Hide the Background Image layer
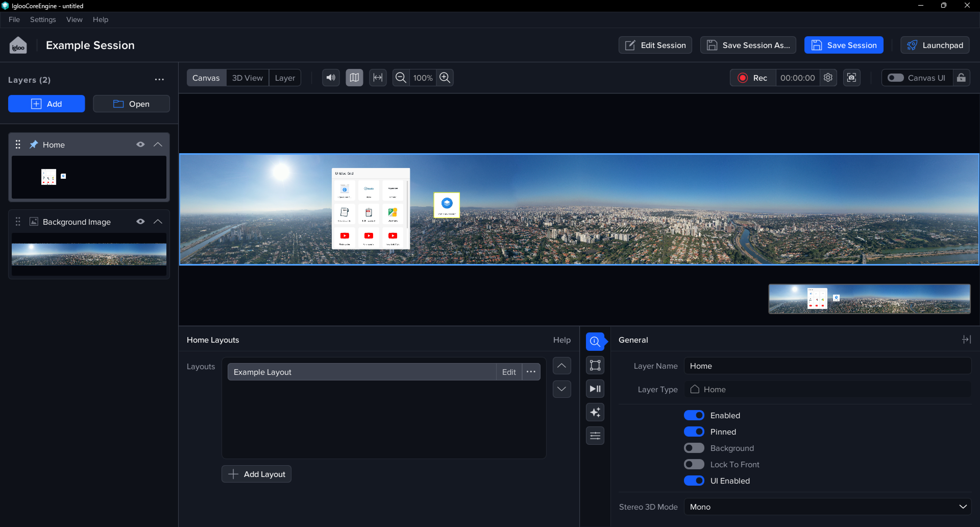Viewport: 980px width, 527px height. click(x=140, y=221)
